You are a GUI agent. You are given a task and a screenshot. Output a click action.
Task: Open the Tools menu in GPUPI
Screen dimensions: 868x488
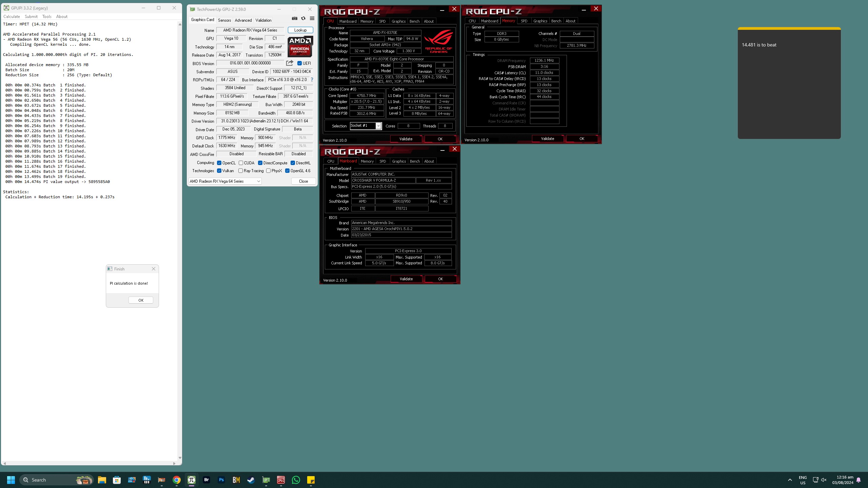coord(47,16)
